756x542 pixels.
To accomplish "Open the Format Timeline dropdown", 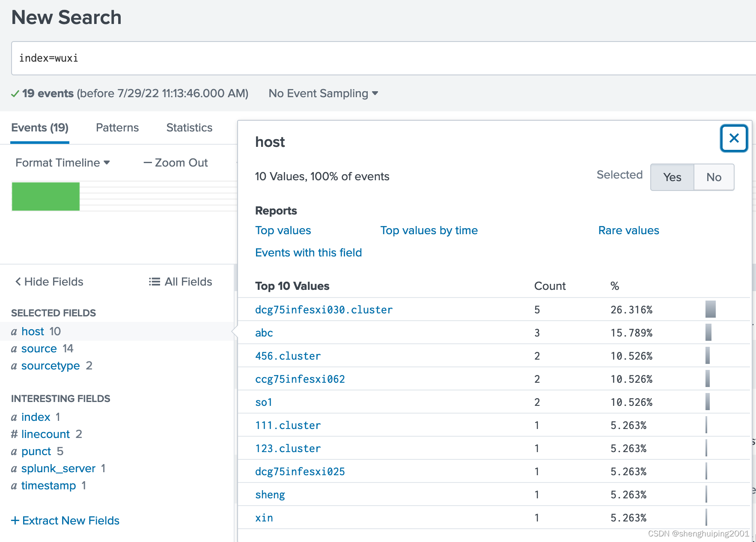I will coord(63,163).
